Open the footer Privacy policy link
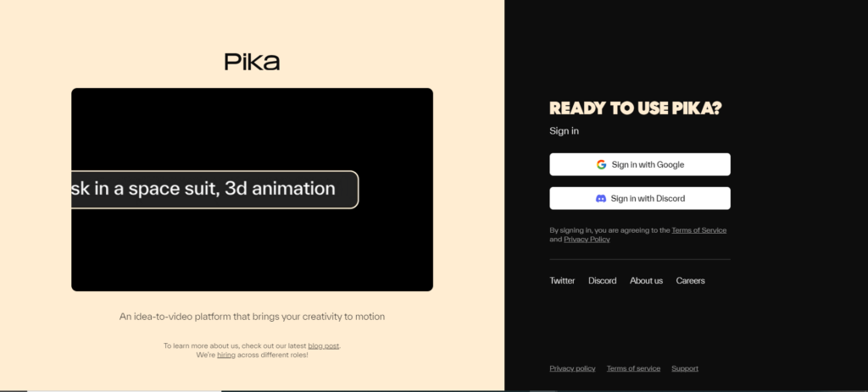 [572, 368]
